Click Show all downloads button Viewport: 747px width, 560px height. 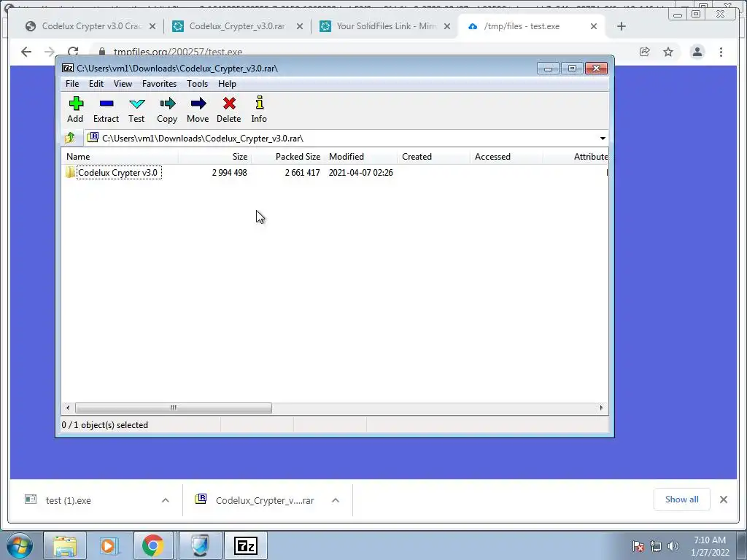(x=682, y=499)
